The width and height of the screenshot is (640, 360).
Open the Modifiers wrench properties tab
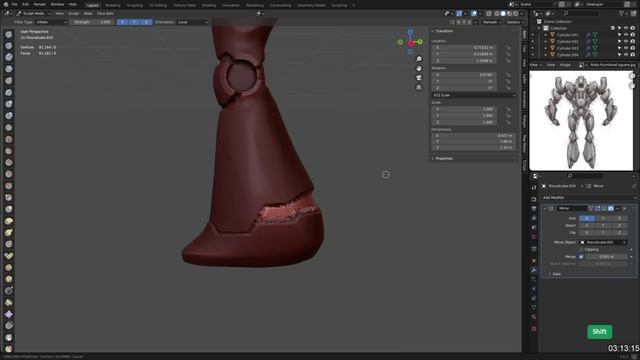coord(533,270)
